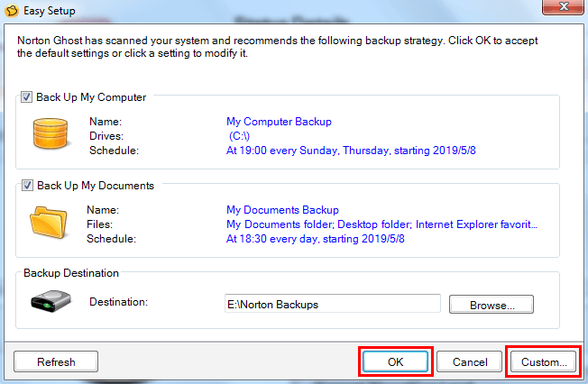This screenshot has height=384, width=588.
Task: Toggle Back Up My Documents checkbox
Action: (x=25, y=186)
